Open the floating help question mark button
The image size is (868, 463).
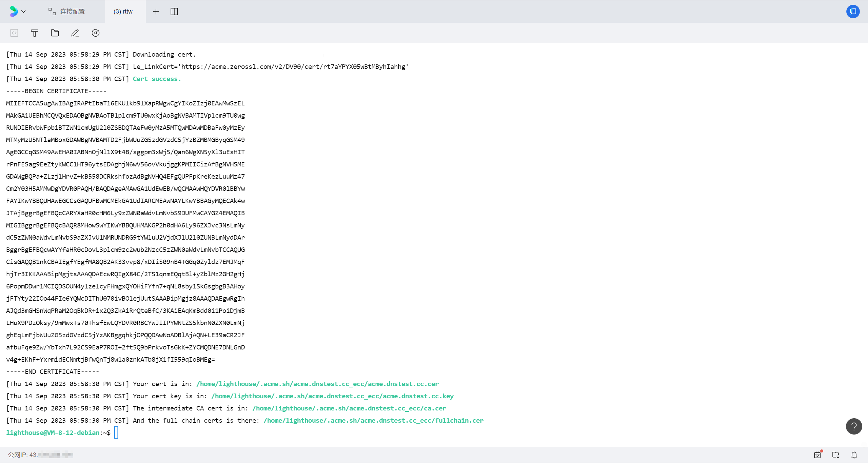tap(854, 426)
